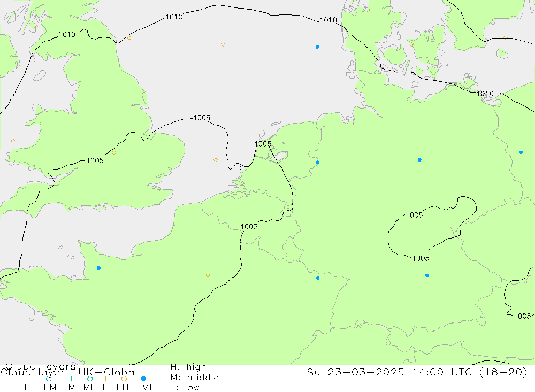Select the orange marker in the Irish Sea

(x=13, y=141)
